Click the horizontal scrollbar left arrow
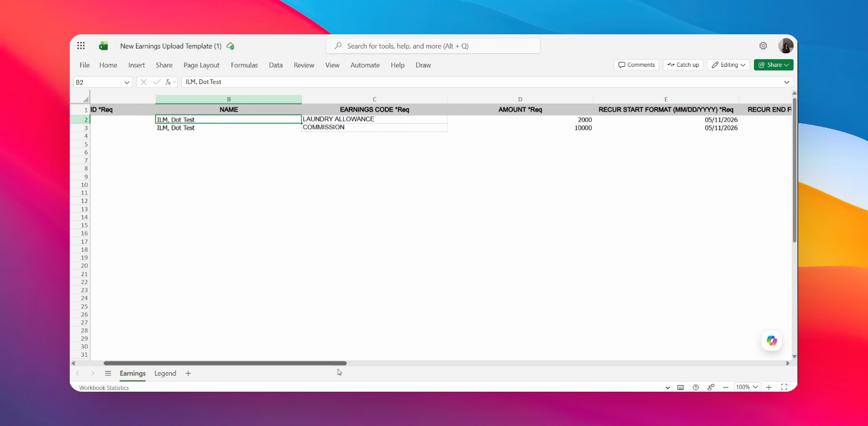Viewport: 868px width, 426px height. pyautogui.click(x=73, y=363)
